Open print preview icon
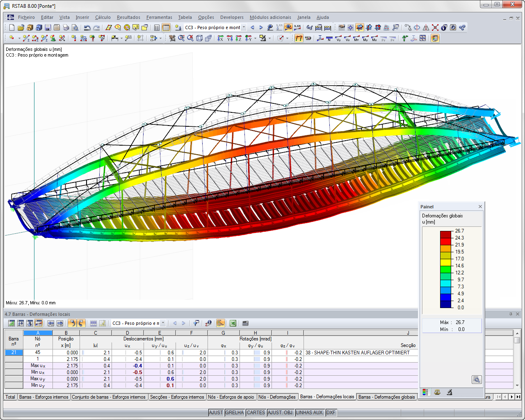This screenshot has height=420, width=525. (x=75, y=27)
